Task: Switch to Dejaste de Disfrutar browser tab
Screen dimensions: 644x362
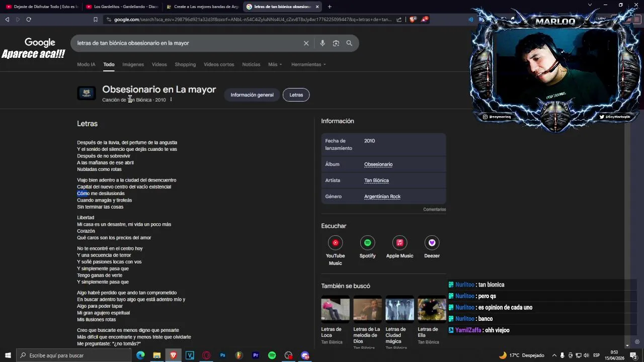Action: (x=42, y=7)
